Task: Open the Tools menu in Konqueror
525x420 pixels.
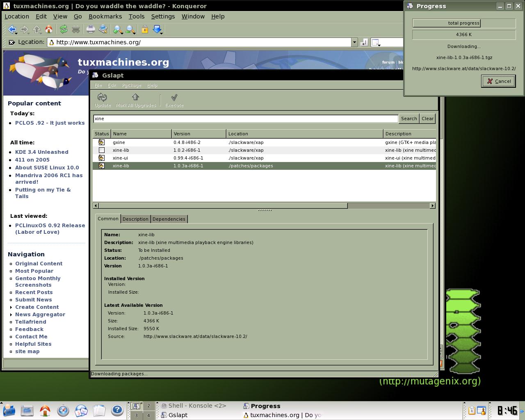Action: point(137,16)
